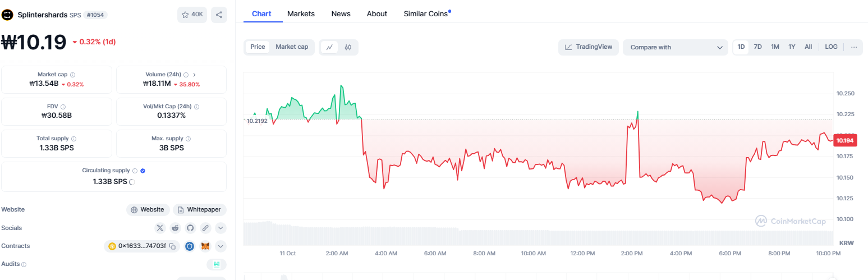The height and width of the screenshot is (280, 868).
Task: Click the 3B SPS max supply value
Action: (x=171, y=148)
